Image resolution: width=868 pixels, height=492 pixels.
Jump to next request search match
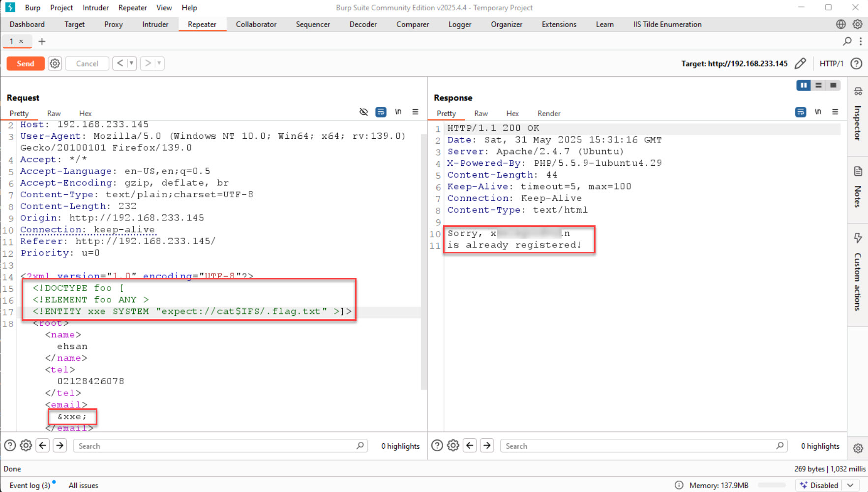60,445
